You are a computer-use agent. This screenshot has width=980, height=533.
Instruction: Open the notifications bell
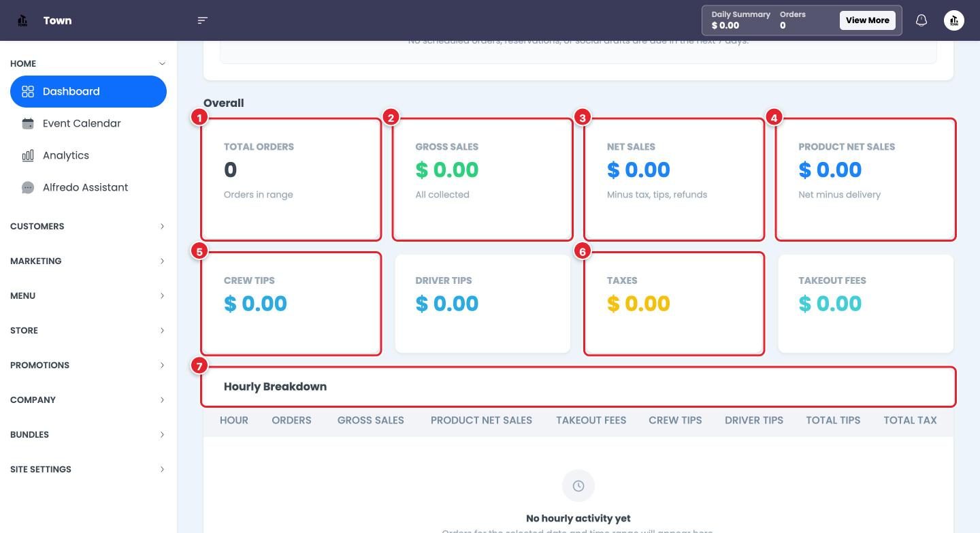click(921, 20)
